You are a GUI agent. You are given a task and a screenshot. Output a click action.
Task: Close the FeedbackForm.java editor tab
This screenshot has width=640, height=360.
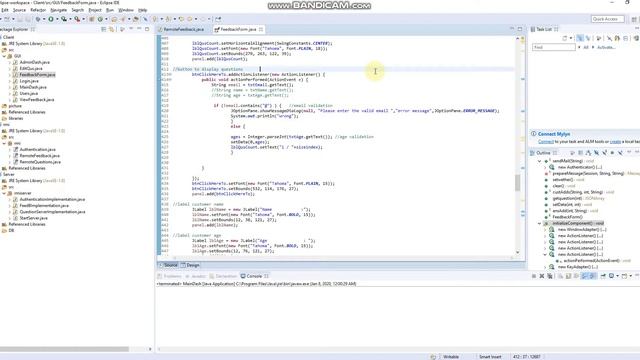click(261, 29)
